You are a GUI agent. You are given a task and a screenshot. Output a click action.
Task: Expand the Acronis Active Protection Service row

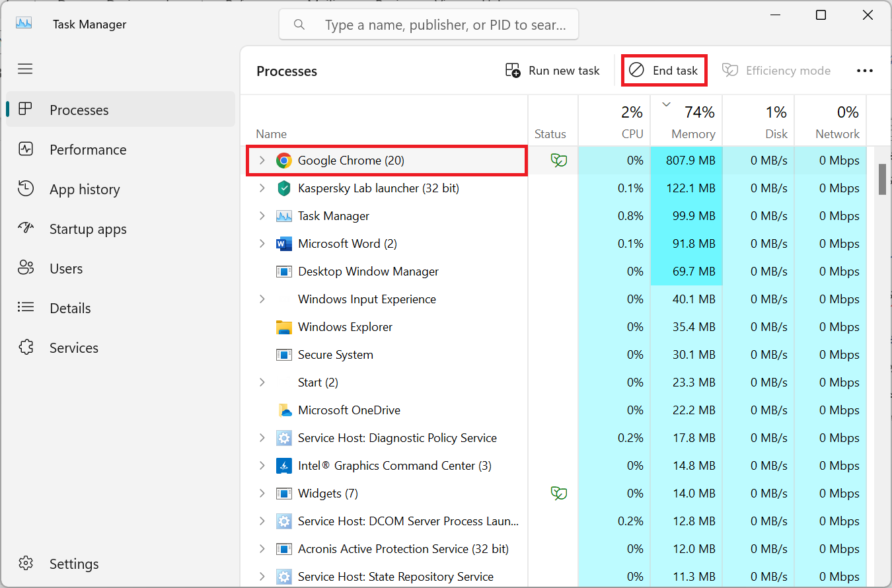tap(262, 549)
